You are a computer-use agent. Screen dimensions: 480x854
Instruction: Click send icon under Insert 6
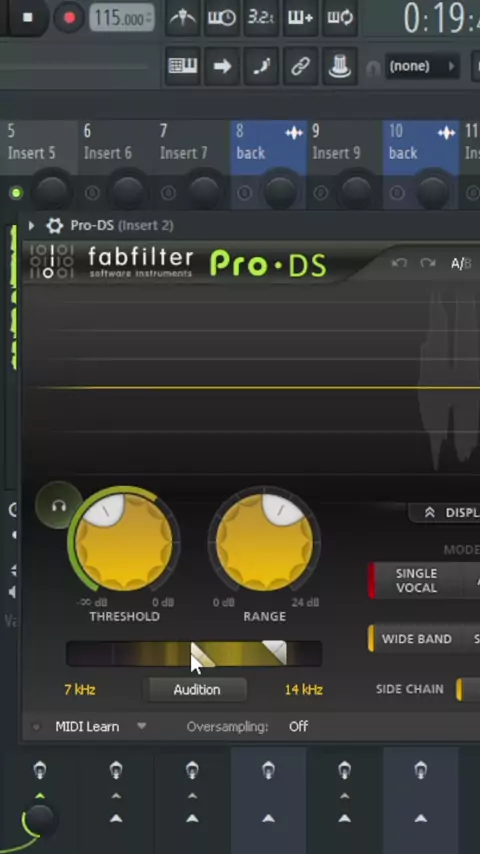(x=116, y=771)
